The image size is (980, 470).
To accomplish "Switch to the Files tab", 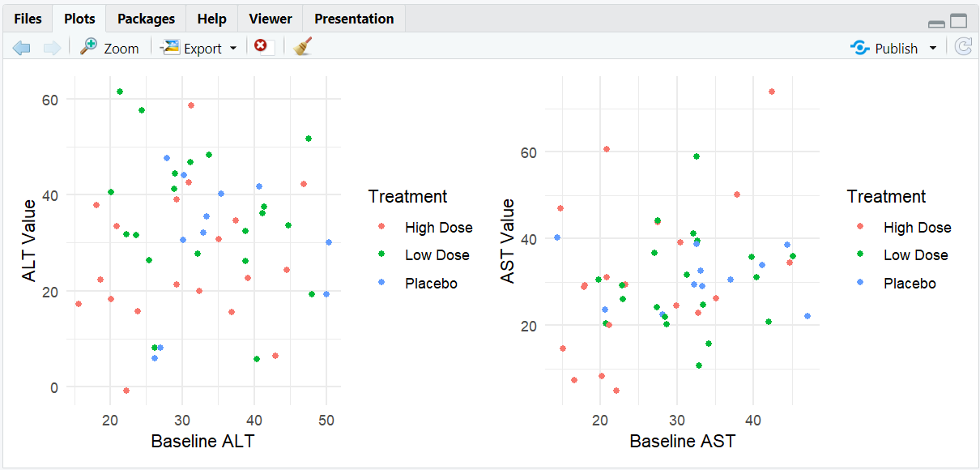I will [28, 19].
